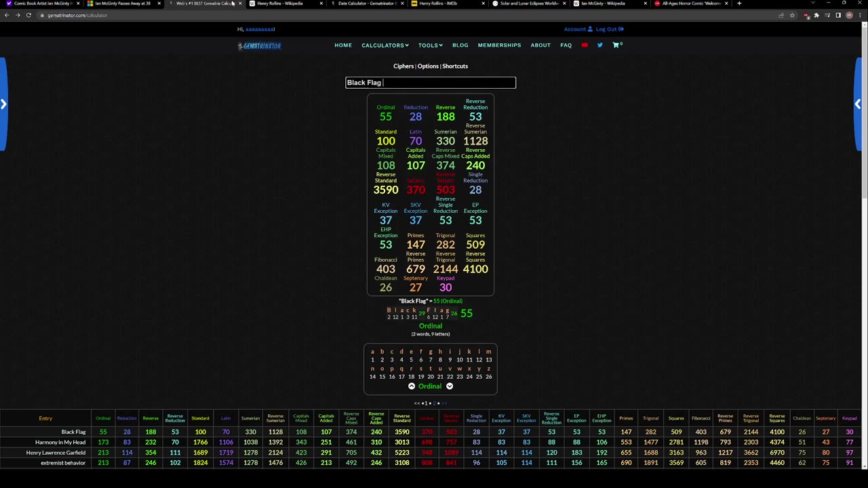Select the Keypad value 30

pos(446,287)
